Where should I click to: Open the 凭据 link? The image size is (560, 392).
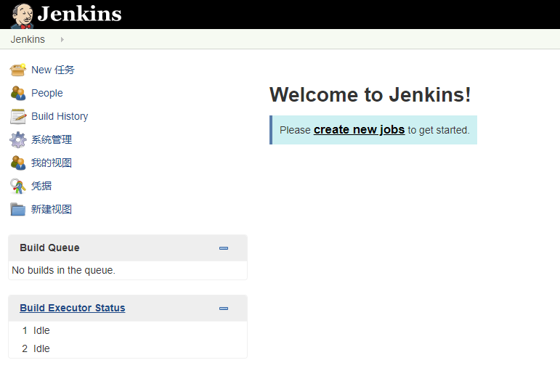(41, 186)
